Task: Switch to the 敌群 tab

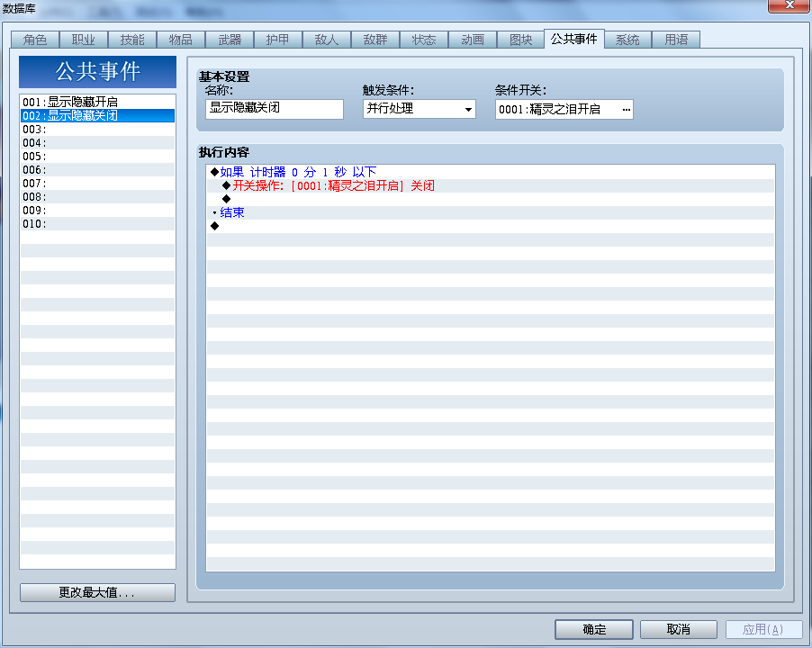Action: [375, 40]
